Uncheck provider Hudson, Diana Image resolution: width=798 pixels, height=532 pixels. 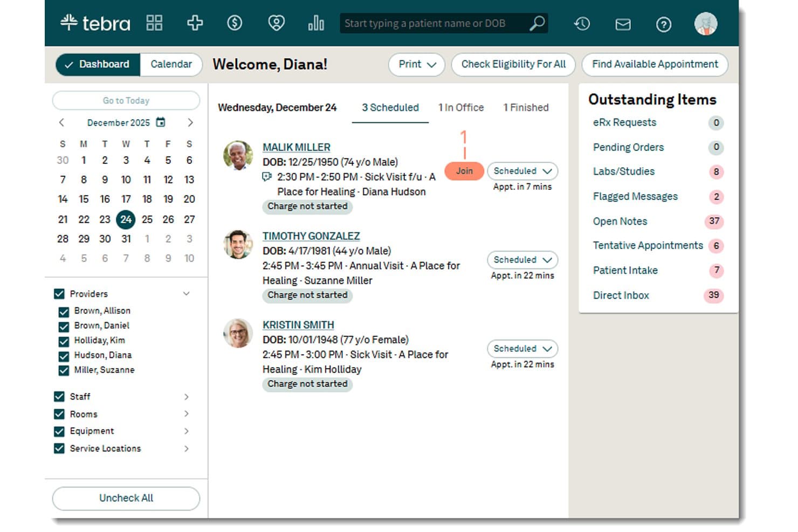pos(64,356)
